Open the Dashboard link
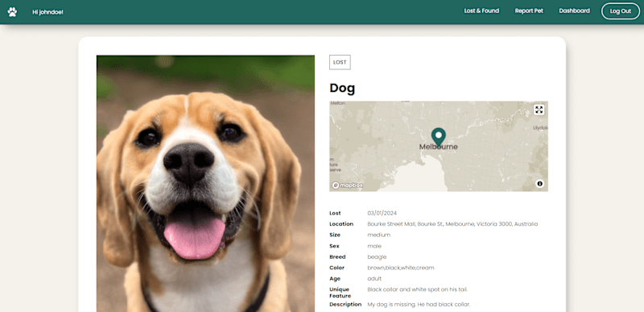The height and width of the screenshot is (312, 644). point(574,11)
